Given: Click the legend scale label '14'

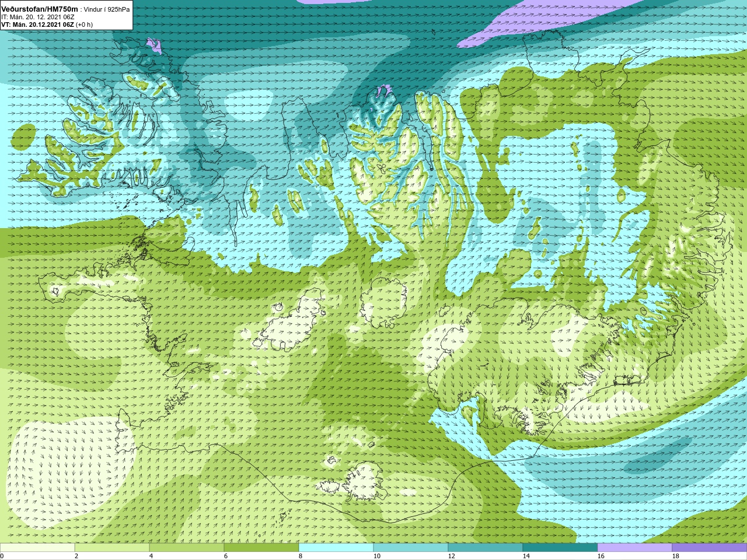Looking at the screenshot, I should pos(526,556).
